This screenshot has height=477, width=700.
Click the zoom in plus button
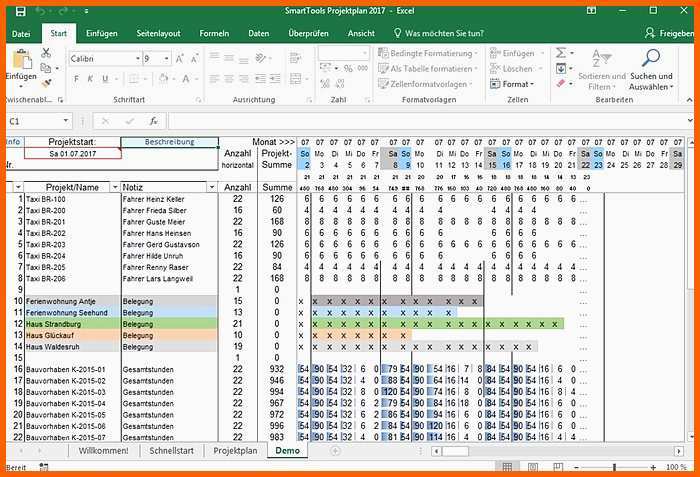[653, 467]
